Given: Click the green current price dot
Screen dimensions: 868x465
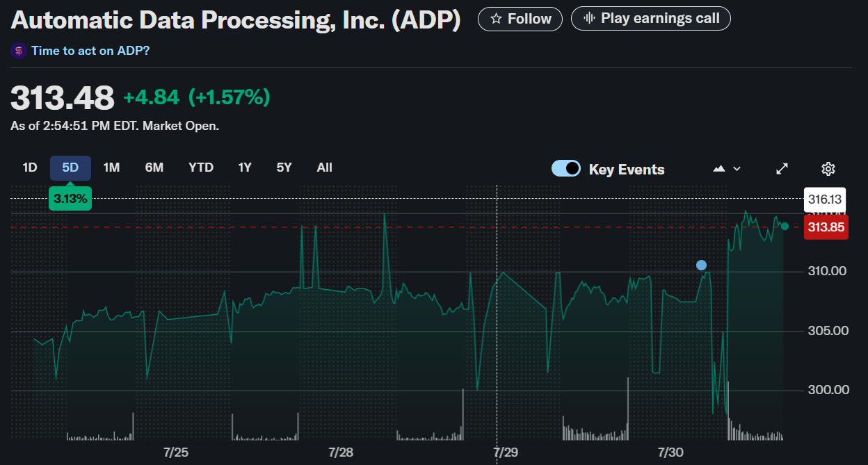Looking at the screenshot, I should [x=785, y=226].
